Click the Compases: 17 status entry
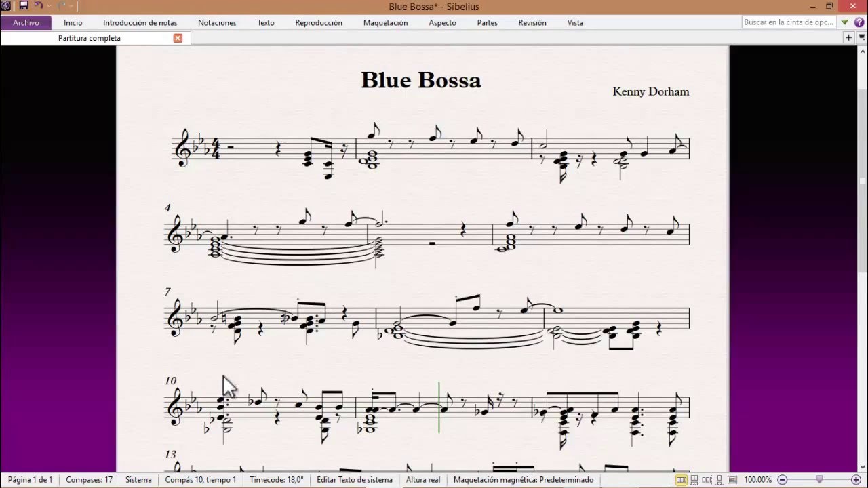The image size is (868, 488). 89,480
